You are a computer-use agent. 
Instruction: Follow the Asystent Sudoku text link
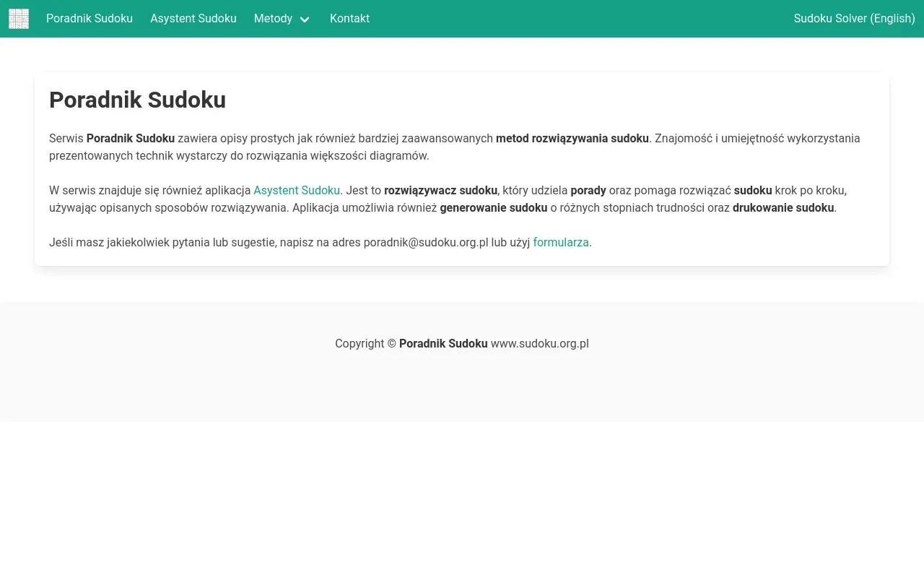tap(297, 190)
